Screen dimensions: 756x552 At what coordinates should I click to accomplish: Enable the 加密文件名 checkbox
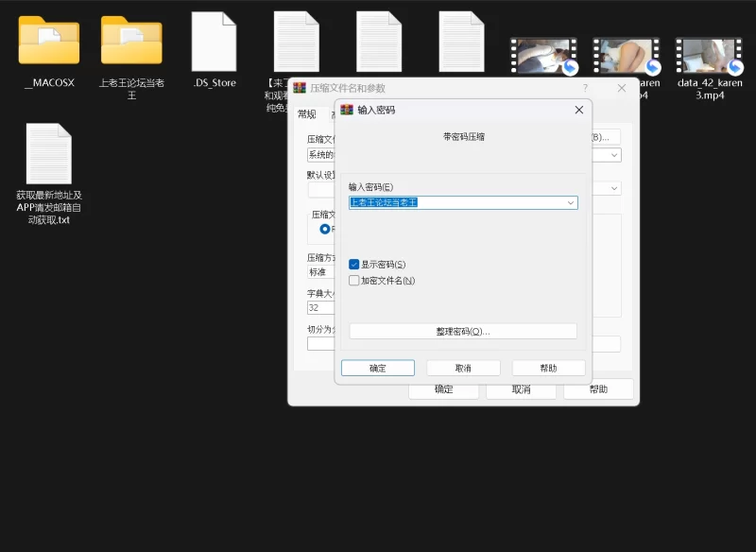354,281
